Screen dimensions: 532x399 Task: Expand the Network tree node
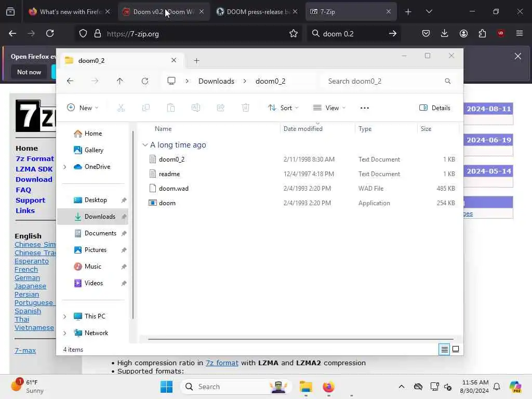65,333
